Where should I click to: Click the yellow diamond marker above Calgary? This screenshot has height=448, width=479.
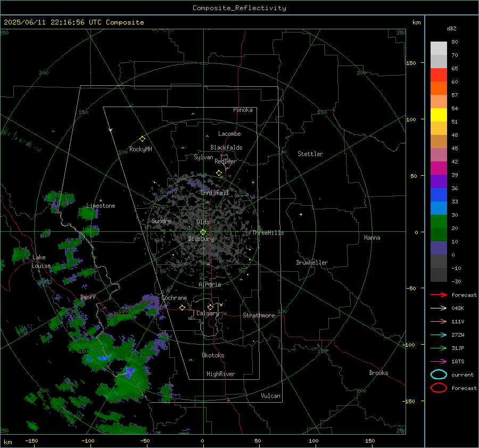tap(210, 307)
